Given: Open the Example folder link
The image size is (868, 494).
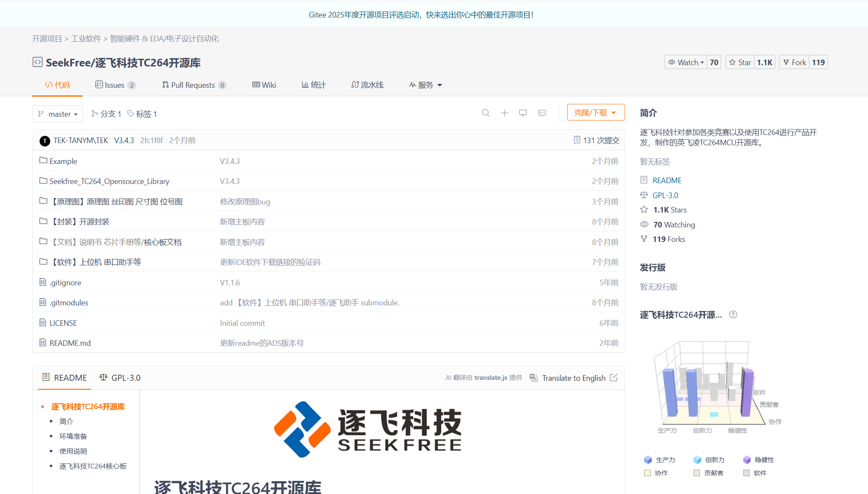Looking at the screenshot, I should pyautogui.click(x=63, y=161).
